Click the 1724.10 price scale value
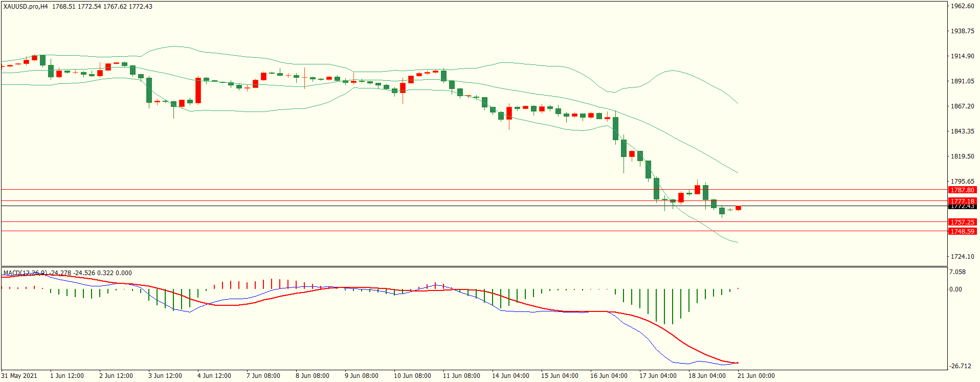Image resolution: width=980 pixels, height=382 pixels. [x=962, y=257]
